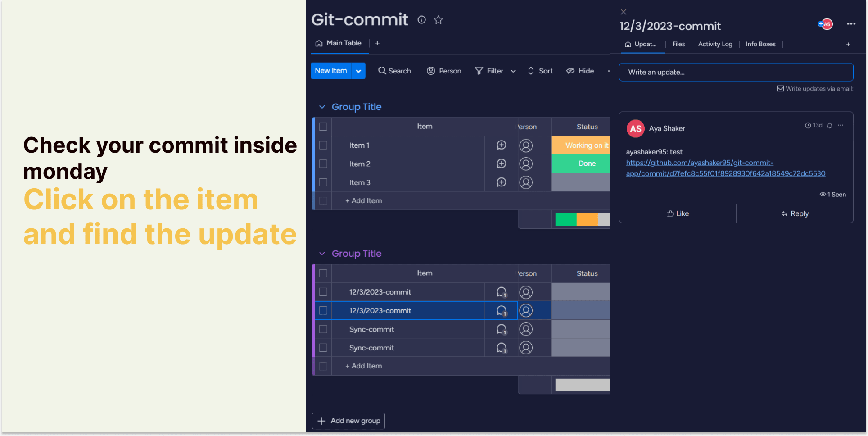Open status cell for highlighted 12/3/2023-commit row

581,311
